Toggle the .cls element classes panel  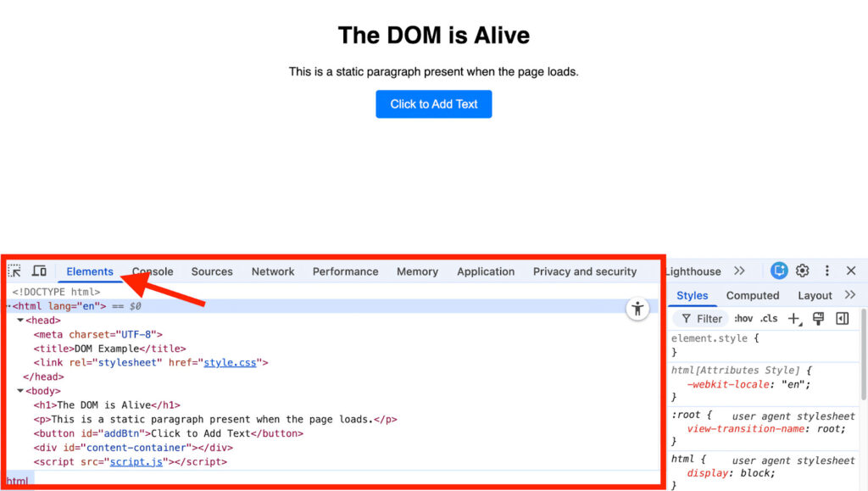[x=768, y=319]
